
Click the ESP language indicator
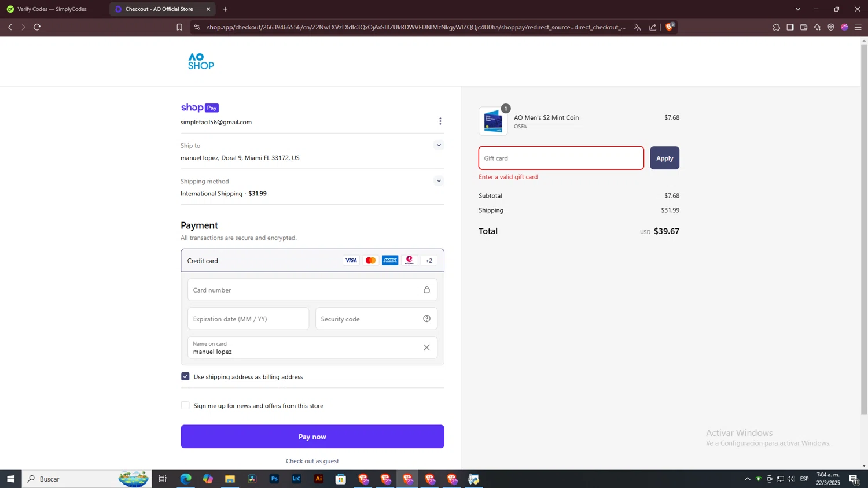click(x=804, y=479)
